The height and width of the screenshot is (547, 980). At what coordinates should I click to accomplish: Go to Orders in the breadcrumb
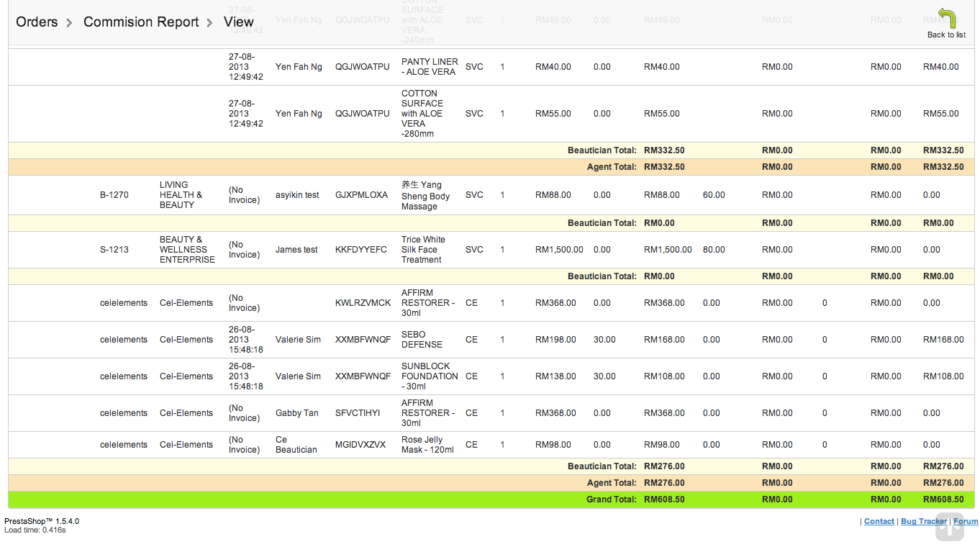(37, 22)
